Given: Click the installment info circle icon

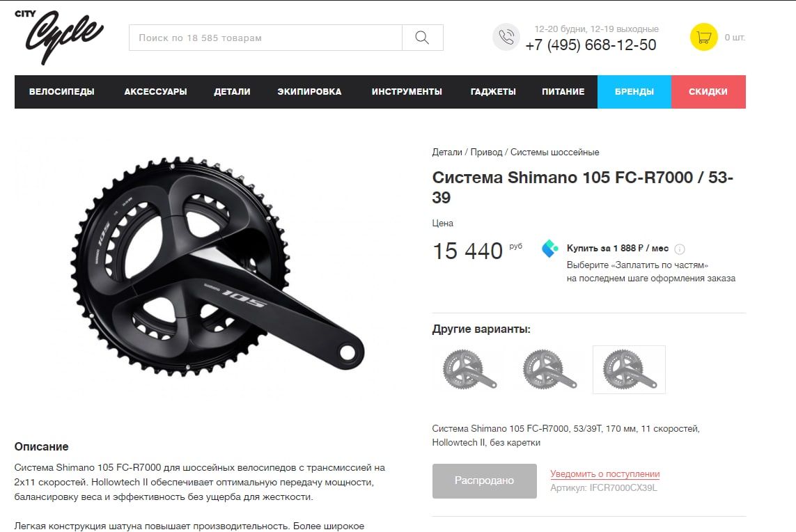Looking at the screenshot, I should [680, 249].
